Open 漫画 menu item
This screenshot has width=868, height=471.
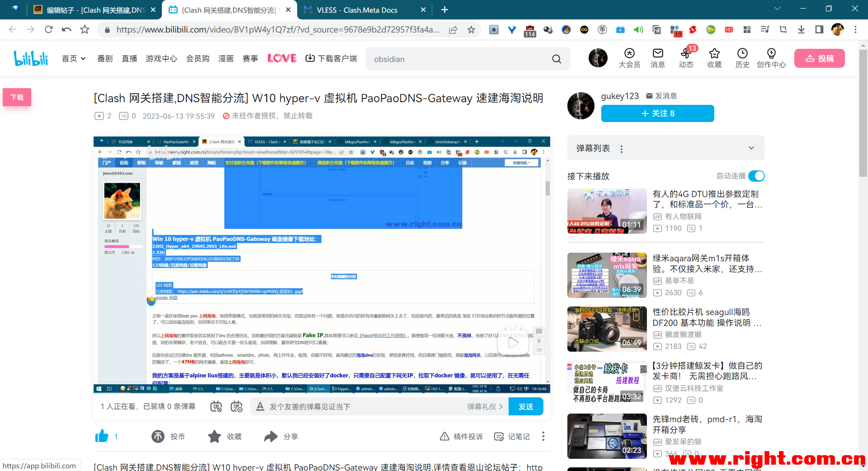point(226,58)
